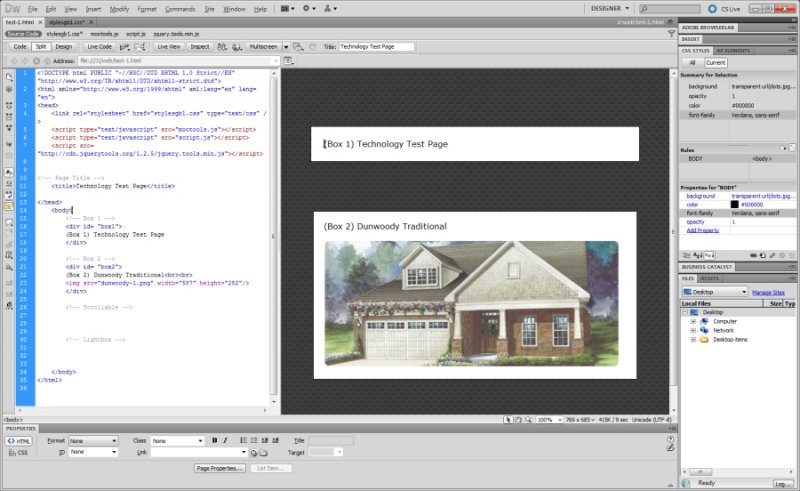Switch Properties panel to HTML mode
The height and width of the screenshot is (491, 800).
(19, 441)
